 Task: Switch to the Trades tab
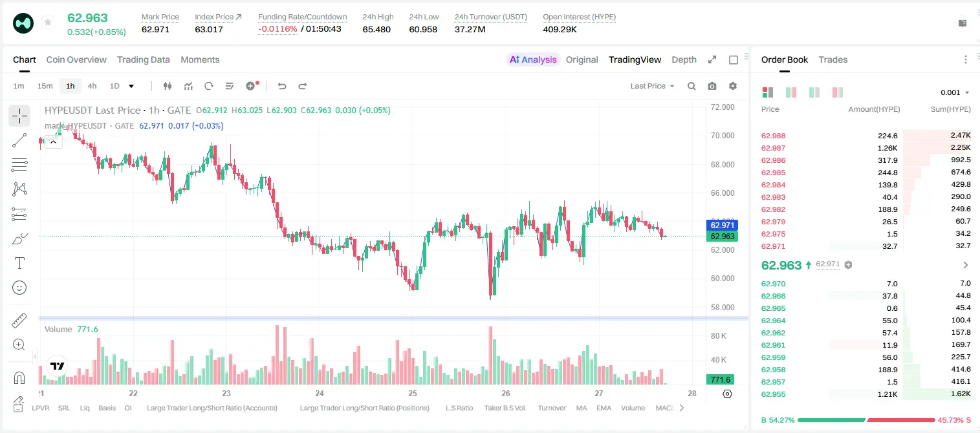click(x=833, y=59)
